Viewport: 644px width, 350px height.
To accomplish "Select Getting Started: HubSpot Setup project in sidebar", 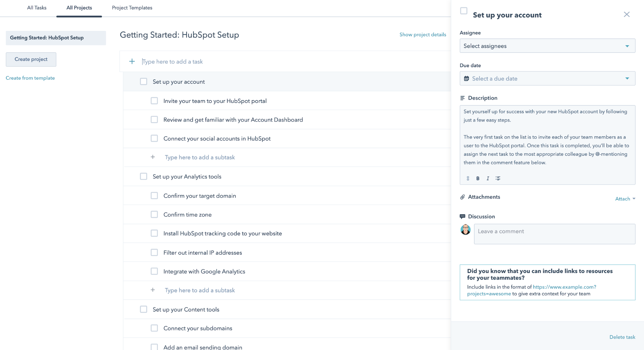I will click(56, 38).
